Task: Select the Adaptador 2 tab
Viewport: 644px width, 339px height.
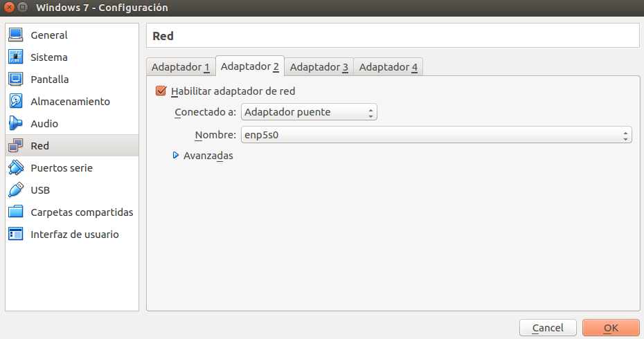Action: (250, 66)
